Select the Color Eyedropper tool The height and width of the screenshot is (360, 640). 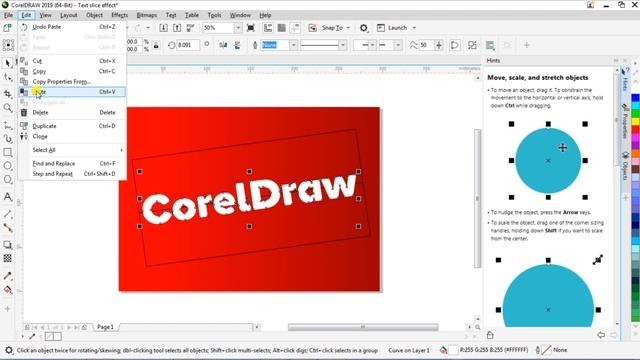8,276
